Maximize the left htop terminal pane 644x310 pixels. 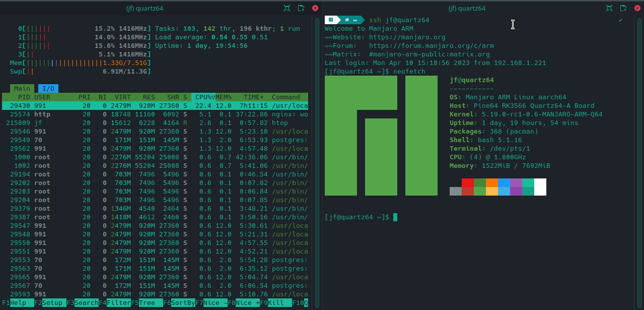pos(287,8)
